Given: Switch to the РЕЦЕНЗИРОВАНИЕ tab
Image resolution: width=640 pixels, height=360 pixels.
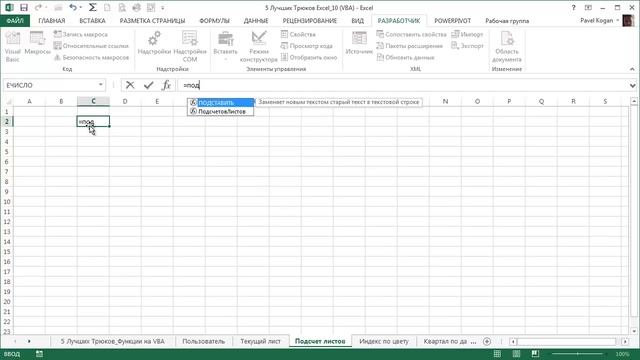Looking at the screenshot, I should 310,20.
